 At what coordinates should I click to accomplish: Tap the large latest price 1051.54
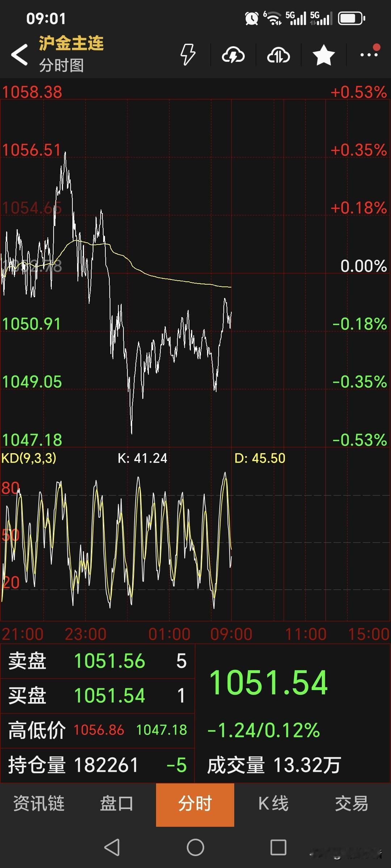269,682
